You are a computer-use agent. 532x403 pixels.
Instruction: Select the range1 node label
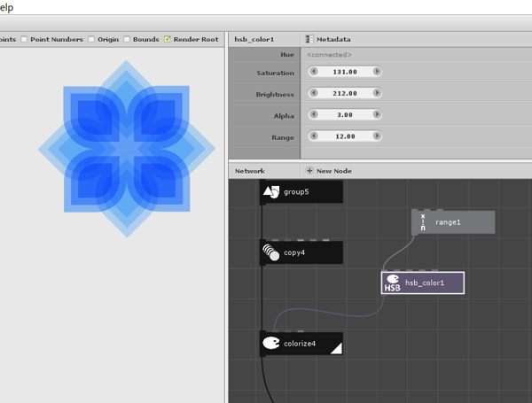(x=448, y=222)
